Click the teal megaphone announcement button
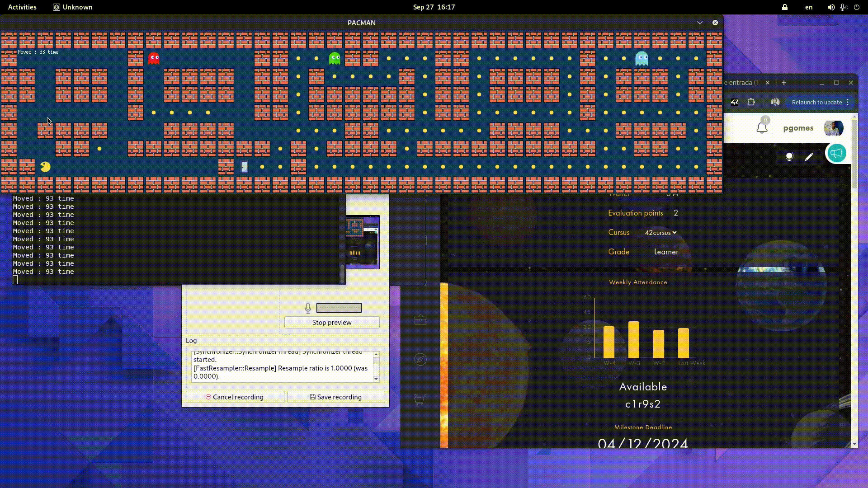868x488 pixels. click(837, 153)
